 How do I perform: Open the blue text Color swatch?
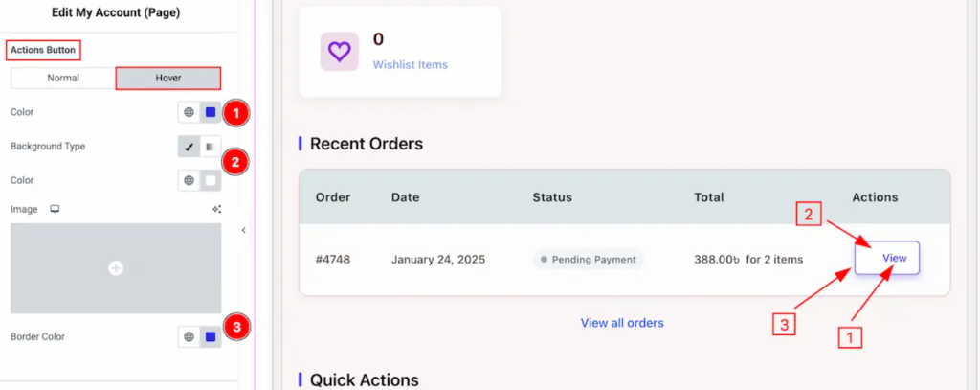(211, 113)
